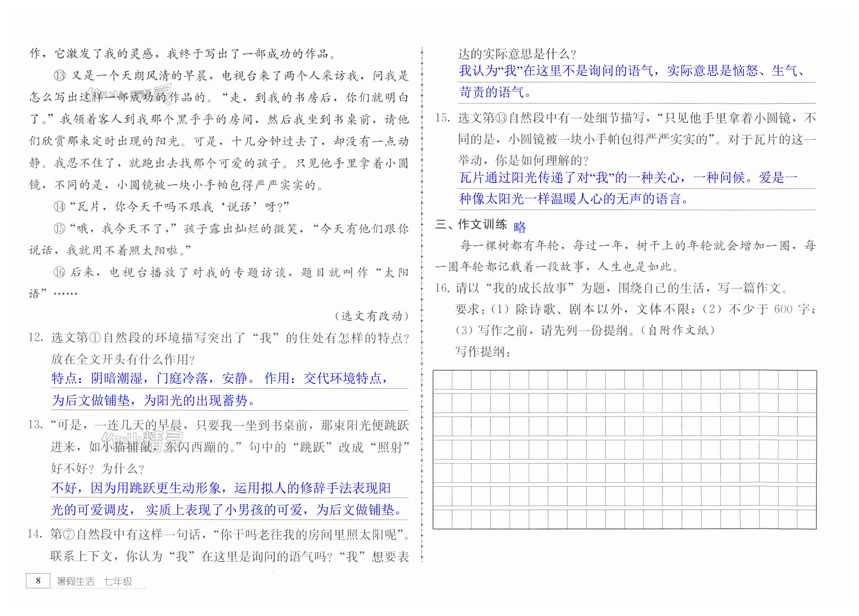Click circled paragraph marker ⑯ before 后来
This screenshot has height=616, width=859.
pos(60,272)
